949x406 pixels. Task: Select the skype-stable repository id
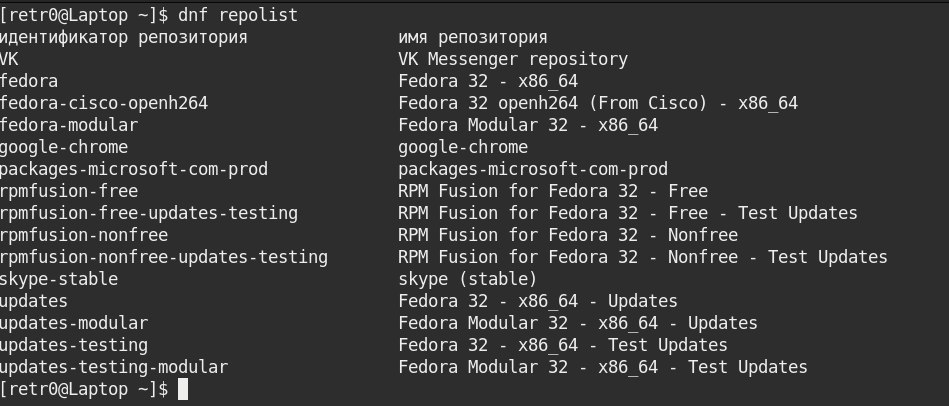point(59,280)
